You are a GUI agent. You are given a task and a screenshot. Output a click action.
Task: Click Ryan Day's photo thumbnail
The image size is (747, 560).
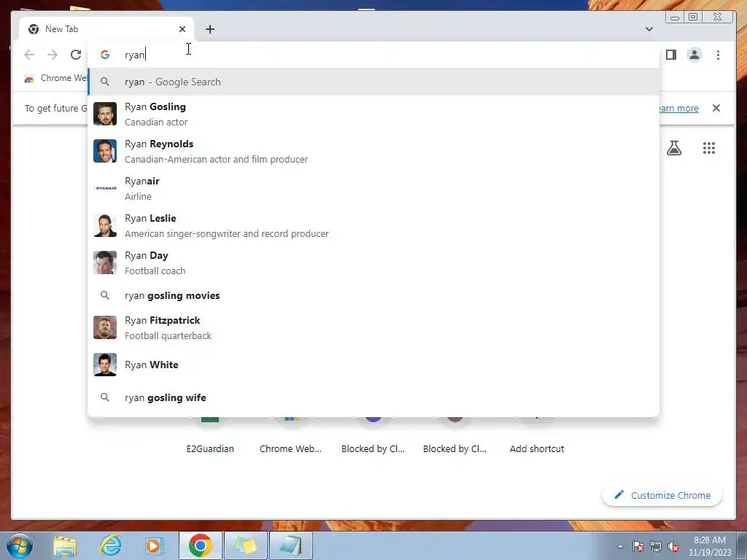tap(105, 262)
